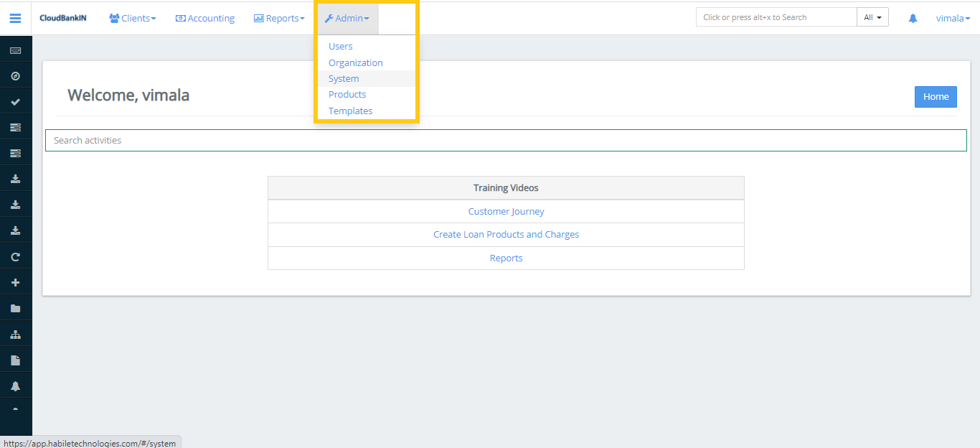Select the checkmark checker inbox icon in sidebar
The width and height of the screenshot is (980, 448).
[16, 101]
